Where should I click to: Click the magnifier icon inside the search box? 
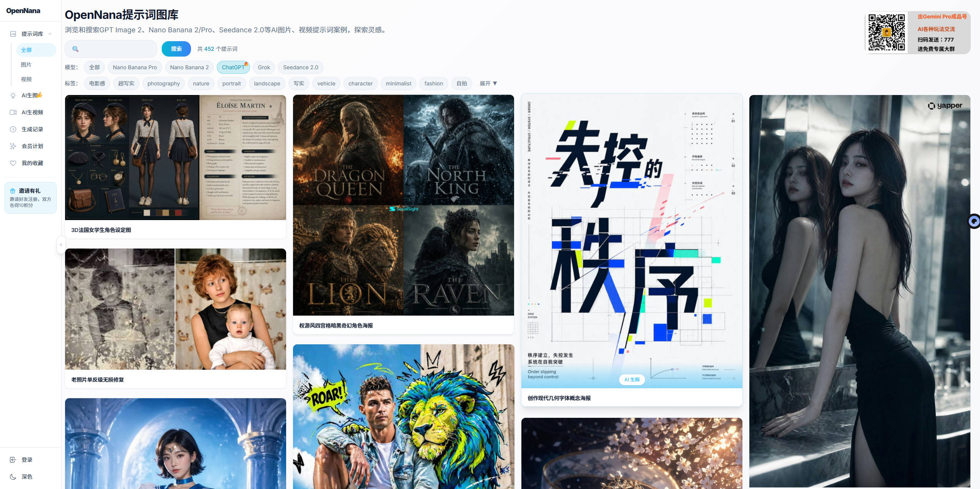(75, 49)
